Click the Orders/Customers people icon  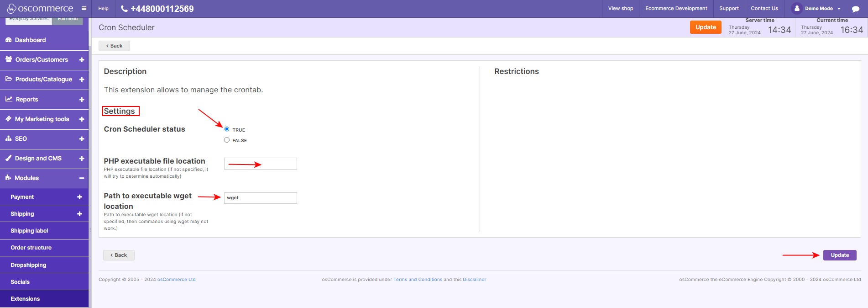(9, 59)
